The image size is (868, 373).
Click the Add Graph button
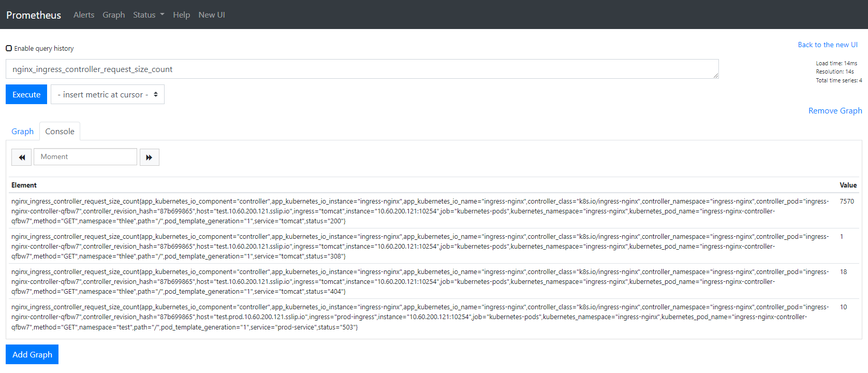tap(32, 354)
